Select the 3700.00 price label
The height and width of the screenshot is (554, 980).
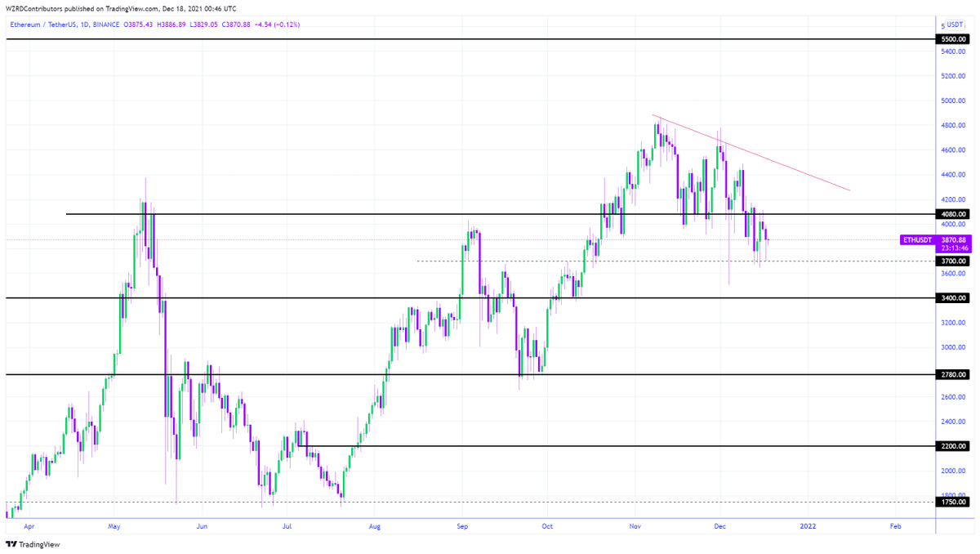(x=953, y=261)
